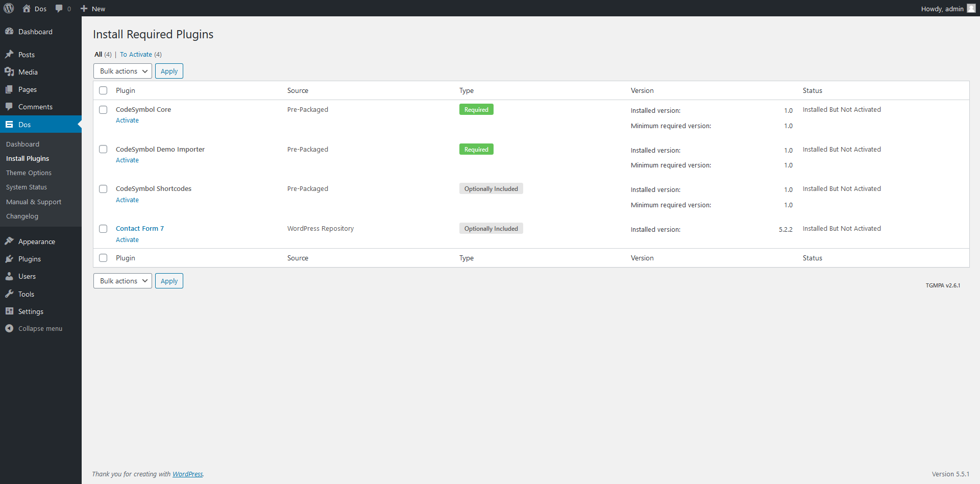Click the Dos site name in admin bar
This screenshot has height=484, width=980.
pyautogui.click(x=40, y=9)
